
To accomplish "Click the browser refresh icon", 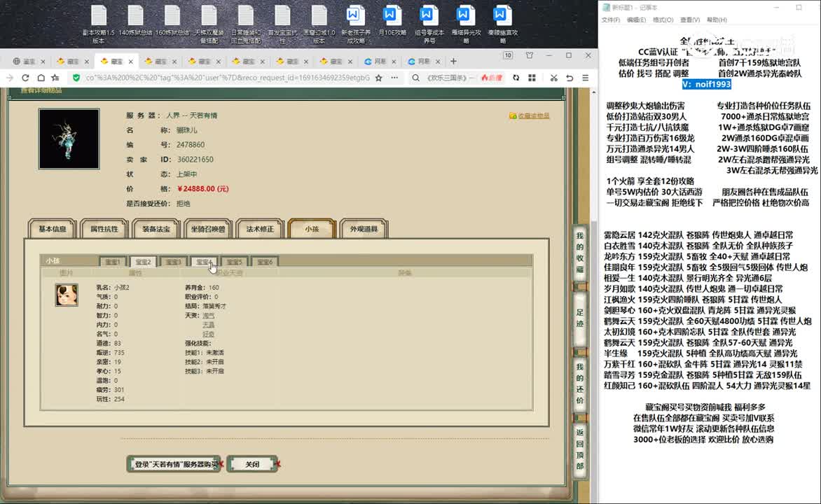I will [x=25, y=78].
